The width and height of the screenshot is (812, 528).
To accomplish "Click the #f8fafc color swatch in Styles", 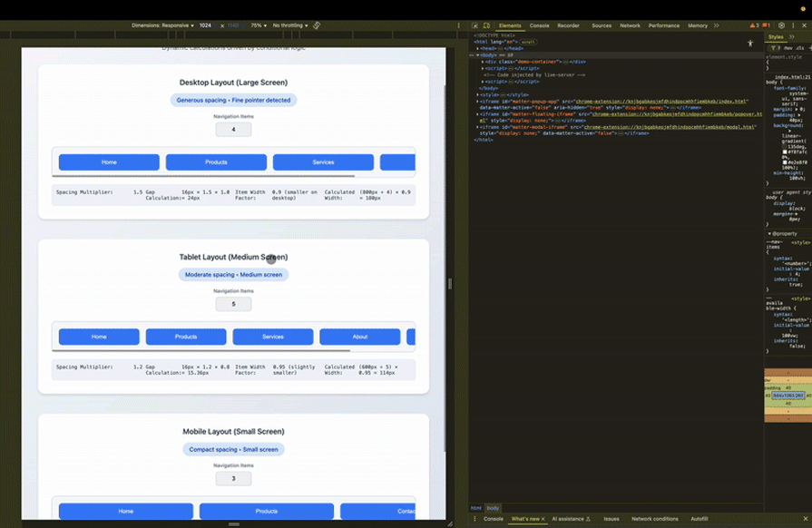I will 785,152.
